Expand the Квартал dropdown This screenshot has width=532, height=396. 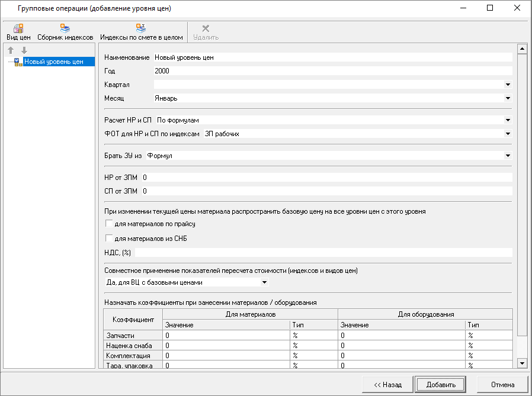(508, 85)
